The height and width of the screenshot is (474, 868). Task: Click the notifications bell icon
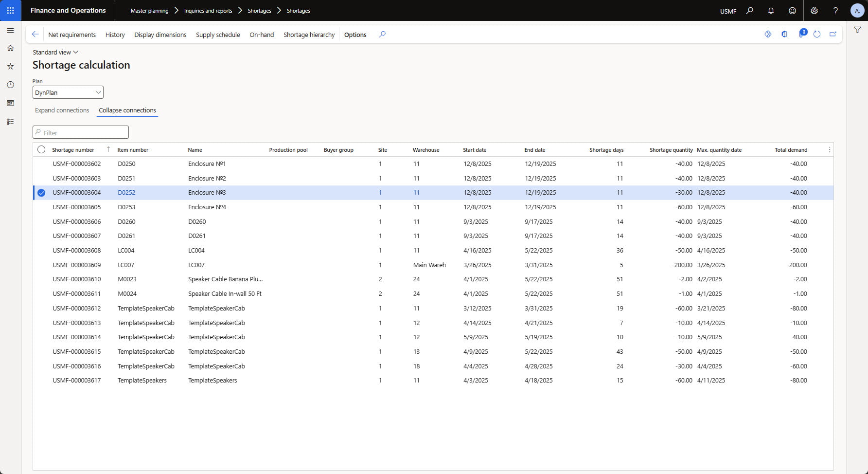coord(771,11)
